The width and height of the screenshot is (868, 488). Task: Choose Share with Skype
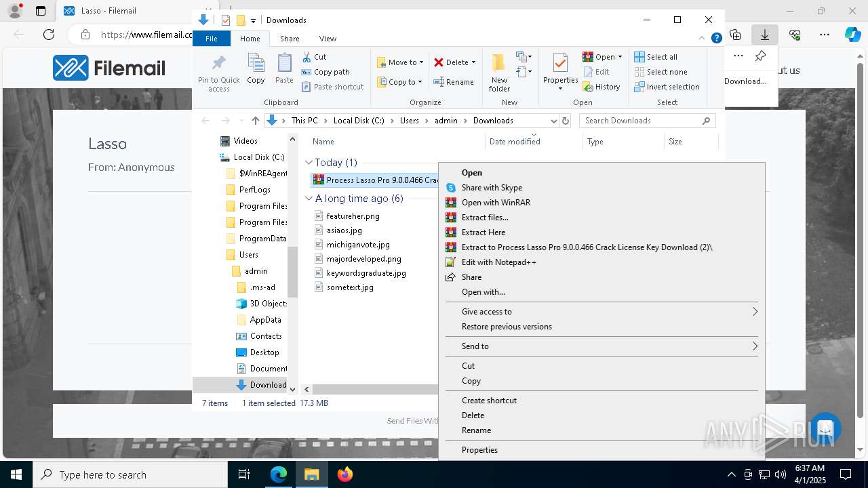(601, 188)
